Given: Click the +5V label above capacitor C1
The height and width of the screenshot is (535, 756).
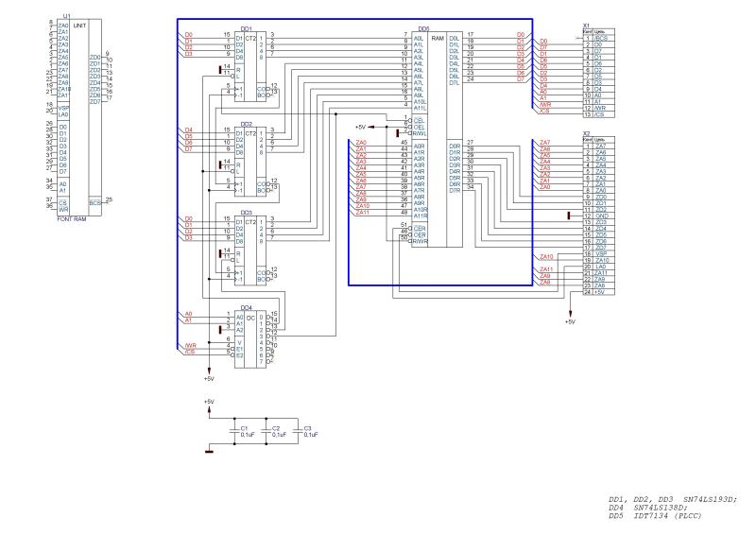Looking at the screenshot, I should coord(209,401).
